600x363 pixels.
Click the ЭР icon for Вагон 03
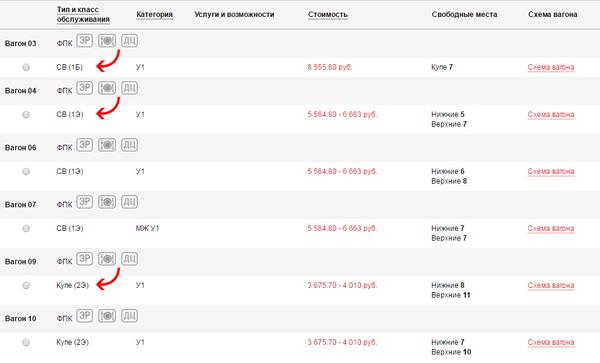coord(85,40)
